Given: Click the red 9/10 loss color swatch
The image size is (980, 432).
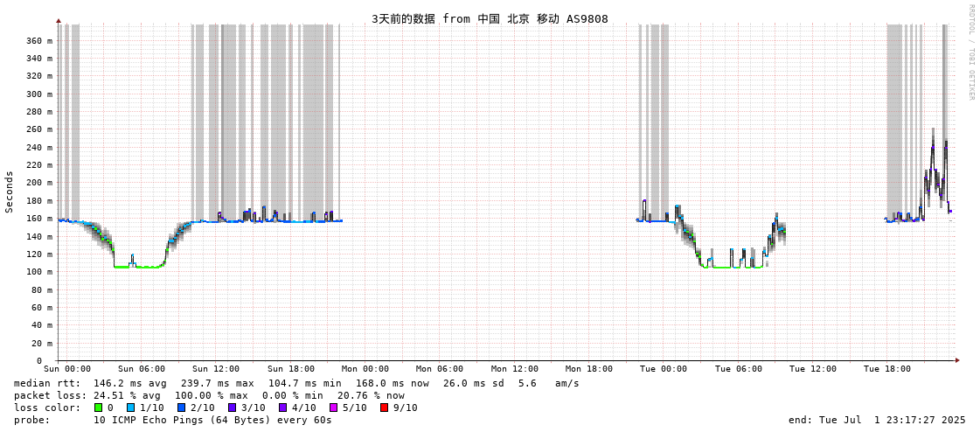Looking at the screenshot, I should pos(384,408).
